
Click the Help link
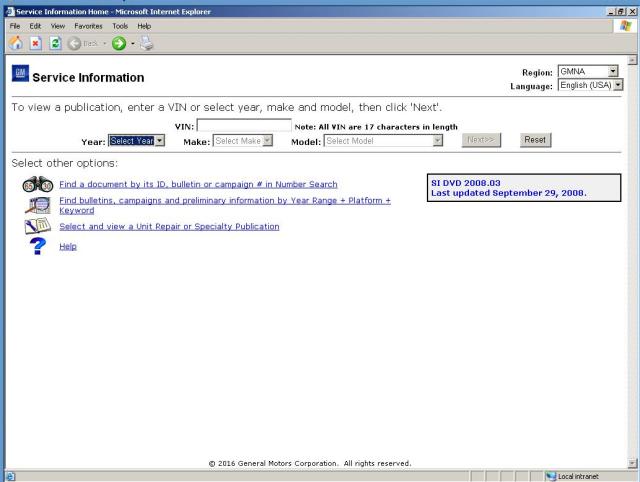click(68, 247)
